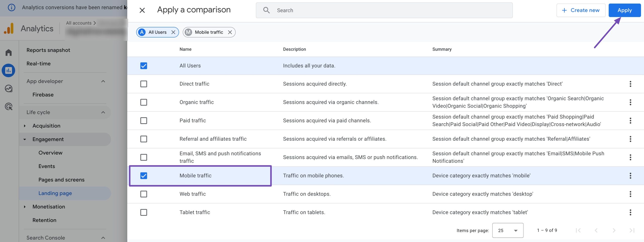
Task: Open the Advertising icon in sidebar
Action: 9,107
